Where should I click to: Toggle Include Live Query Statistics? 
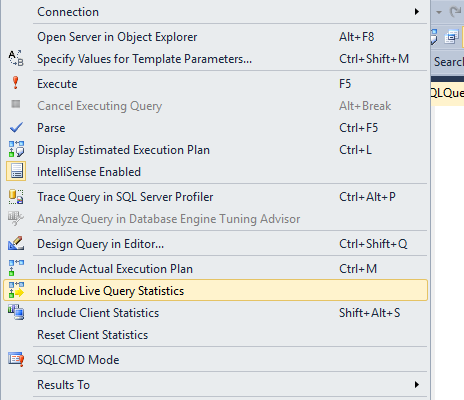[215, 290]
